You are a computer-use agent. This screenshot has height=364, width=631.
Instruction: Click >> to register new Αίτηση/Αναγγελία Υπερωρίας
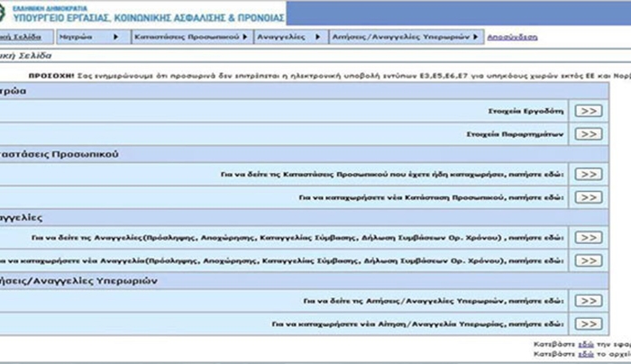[x=589, y=323]
